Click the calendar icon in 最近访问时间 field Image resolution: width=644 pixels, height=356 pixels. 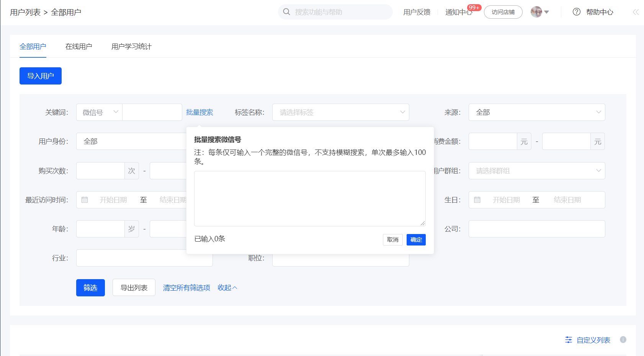85,200
